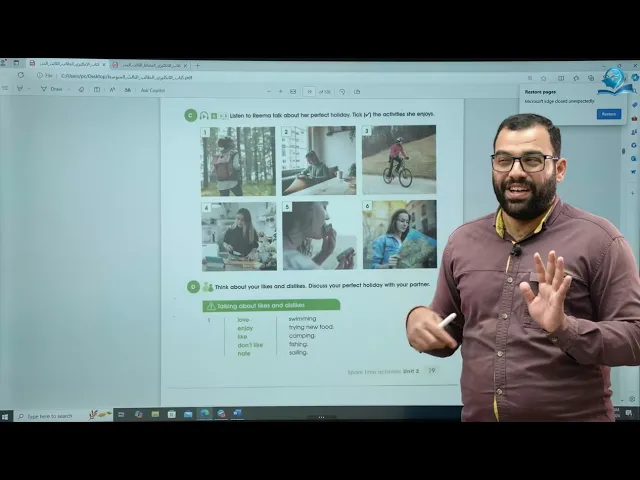The height and width of the screenshot is (480, 640).
Task: Open the shopping tag icon in sidebar
Action: [634, 105]
